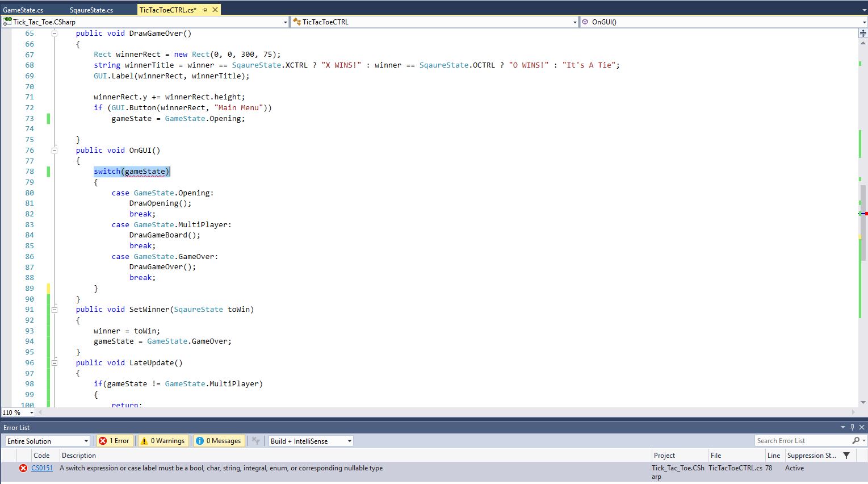Switch to the SqaureState.cs tab
This screenshot has width=868, height=484.
click(x=91, y=10)
